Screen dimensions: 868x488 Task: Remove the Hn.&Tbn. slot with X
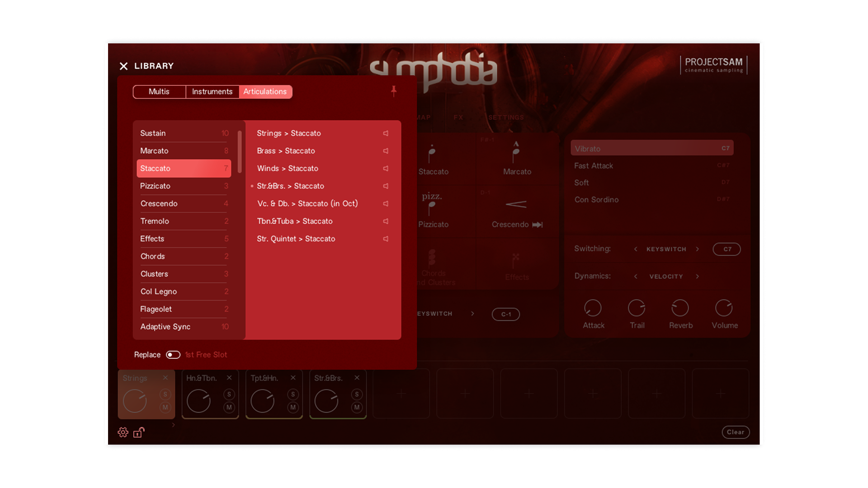point(229,378)
